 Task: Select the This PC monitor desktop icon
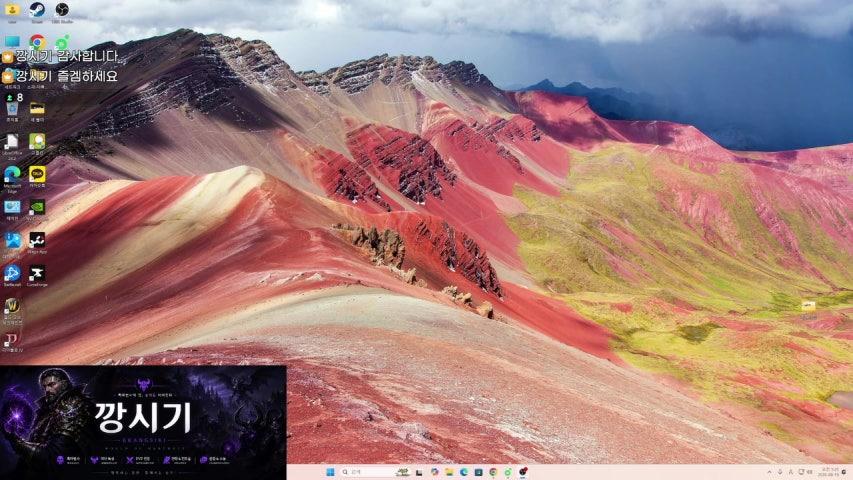12,42
